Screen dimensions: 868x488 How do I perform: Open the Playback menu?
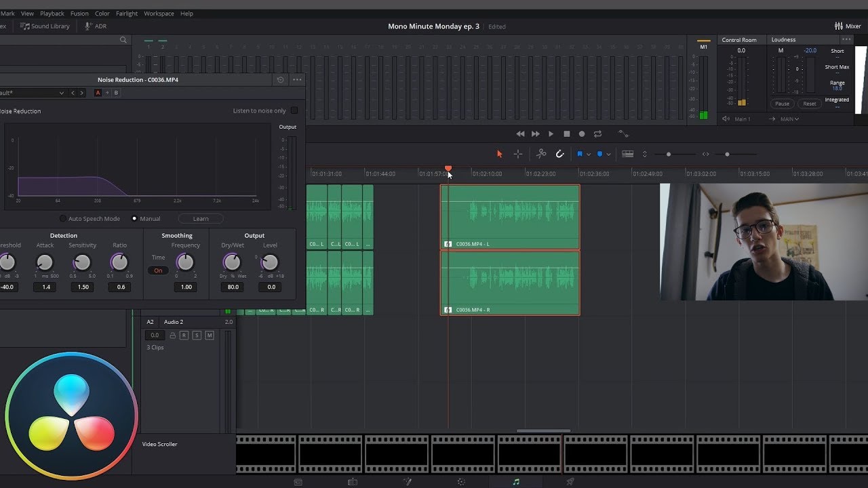[x=52, y=13]
